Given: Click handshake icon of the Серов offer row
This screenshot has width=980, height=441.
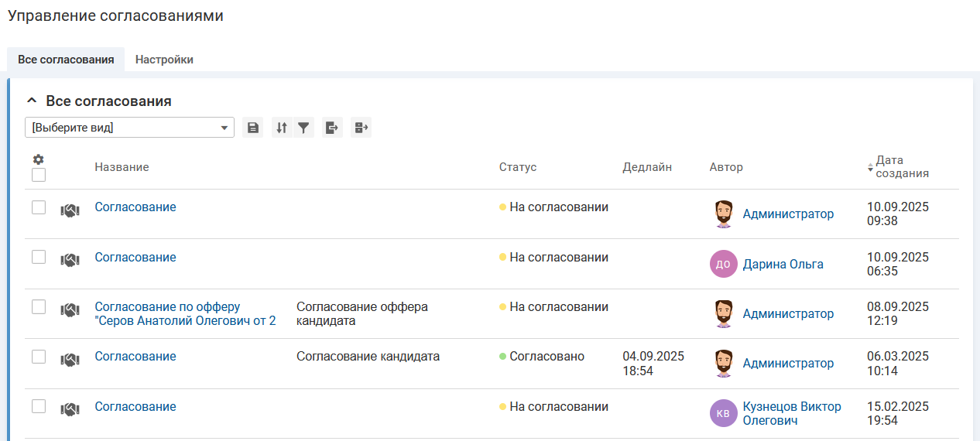Looking at the screenshot, I should click(70, 309).
